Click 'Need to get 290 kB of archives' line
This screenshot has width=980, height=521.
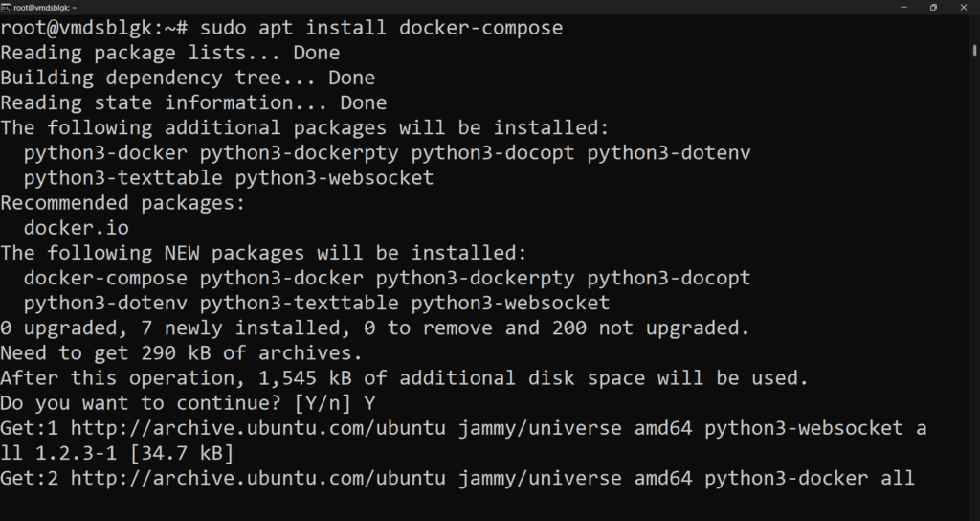tap(181, 352)
